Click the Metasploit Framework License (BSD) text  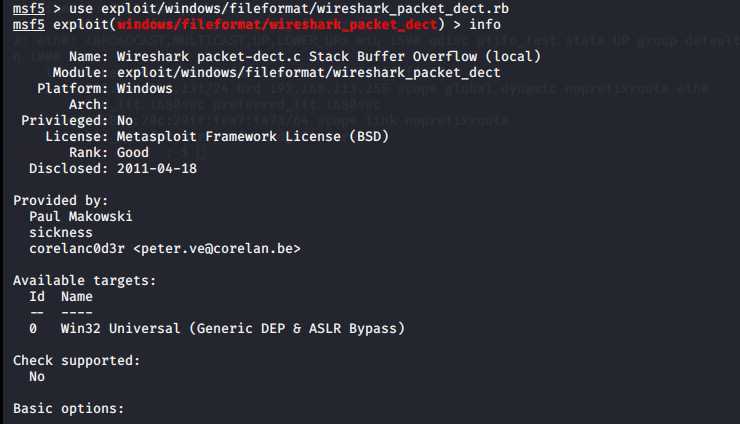(x=252, y=136)
